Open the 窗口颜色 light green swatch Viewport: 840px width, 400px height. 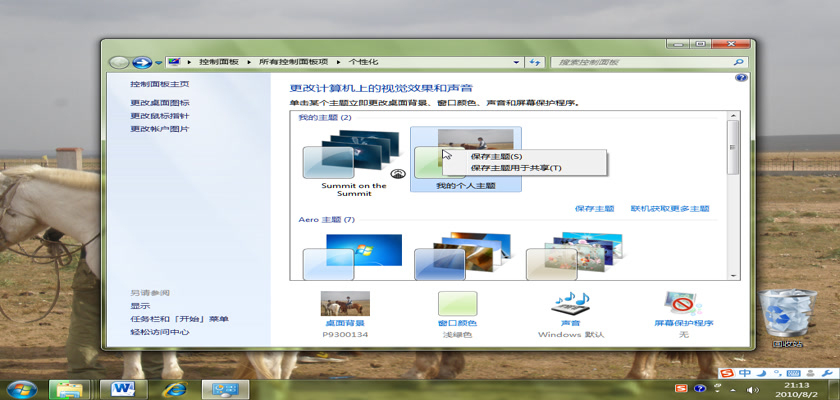click(x=457, y=304)
